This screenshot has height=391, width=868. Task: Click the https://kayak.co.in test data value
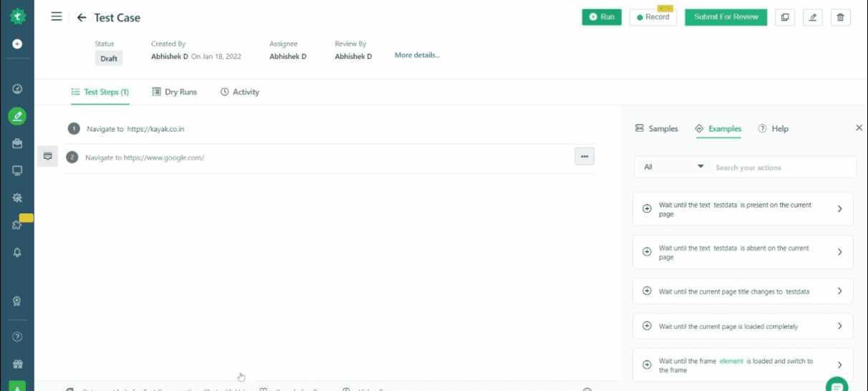[x=155, y=130]
